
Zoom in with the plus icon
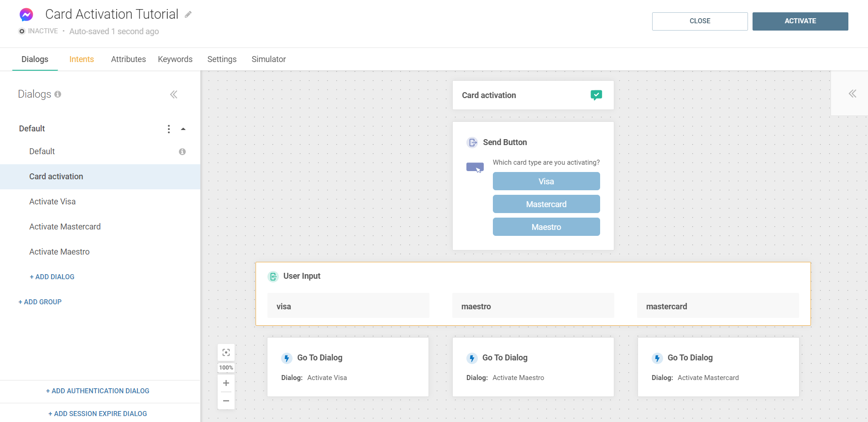226,383
